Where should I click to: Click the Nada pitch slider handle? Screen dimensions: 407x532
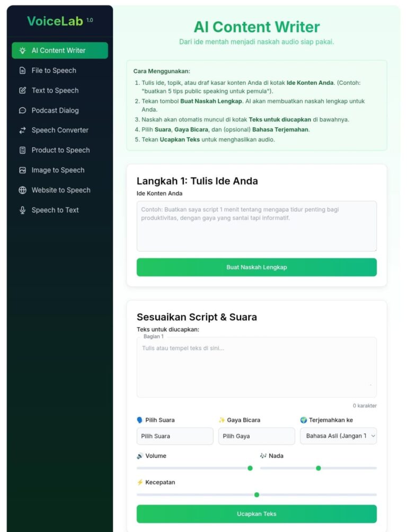[318, 468]
